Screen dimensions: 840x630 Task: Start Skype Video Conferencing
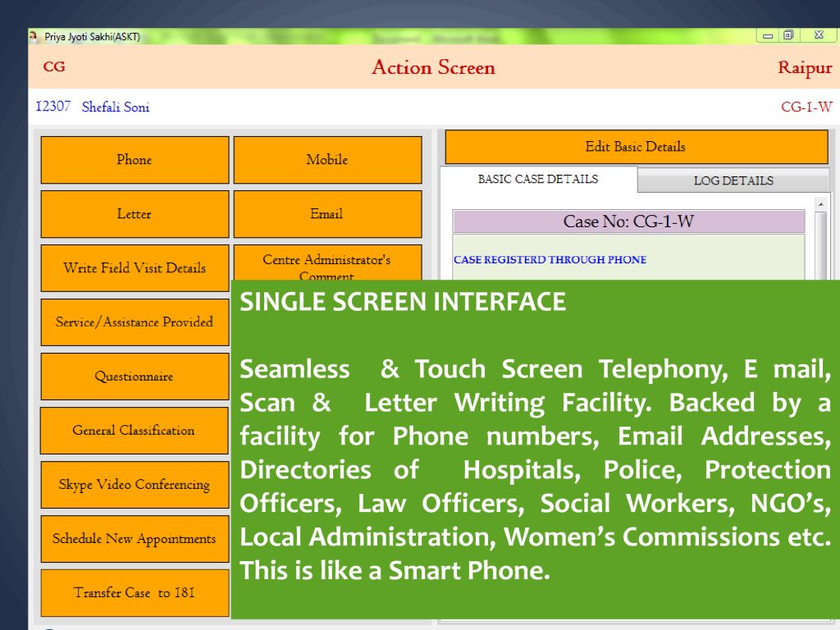click(x=135, y=485)
